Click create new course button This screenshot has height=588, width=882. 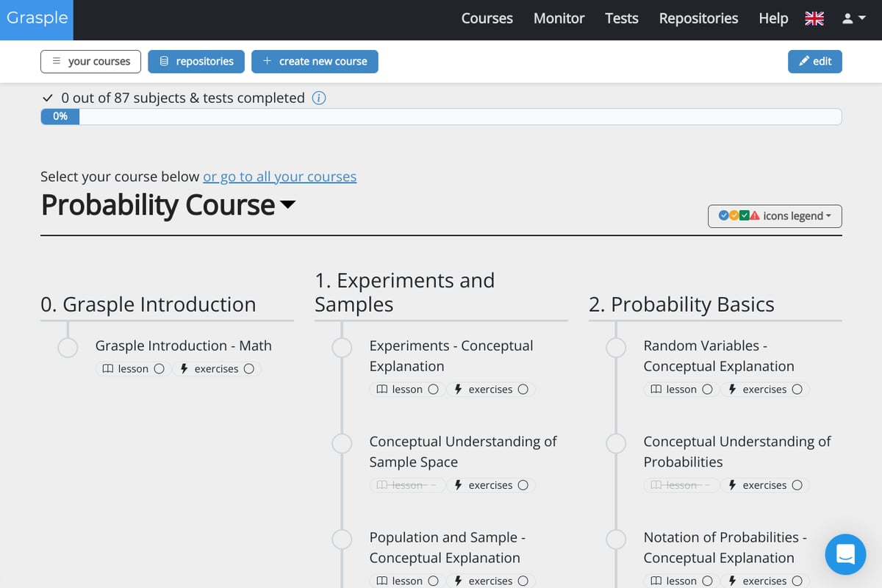pos(315,62)
